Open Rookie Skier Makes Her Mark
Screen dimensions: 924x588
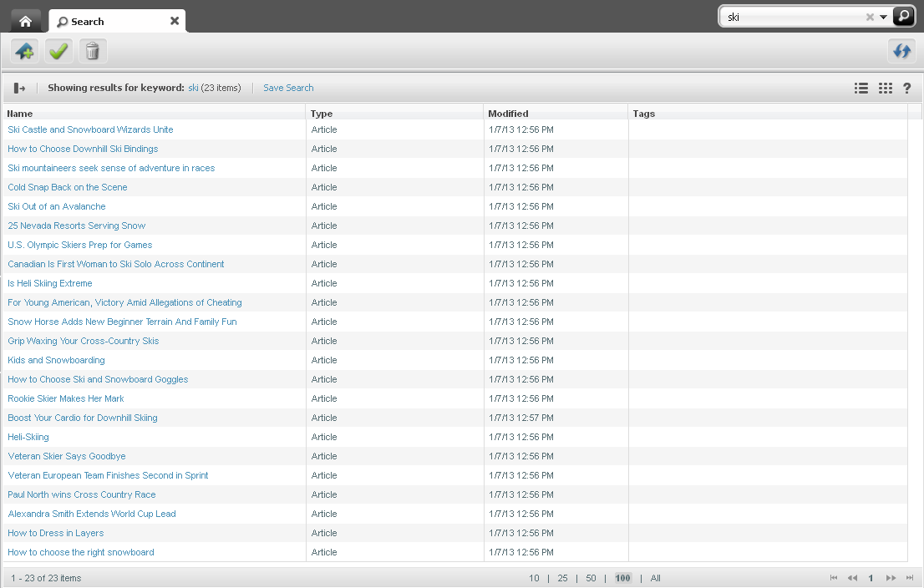point(66,399)
